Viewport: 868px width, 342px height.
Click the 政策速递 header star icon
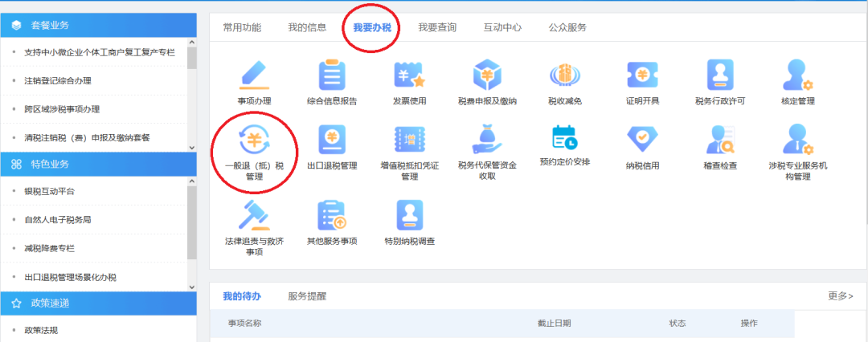pyautogui.click(x=17, y=303)
